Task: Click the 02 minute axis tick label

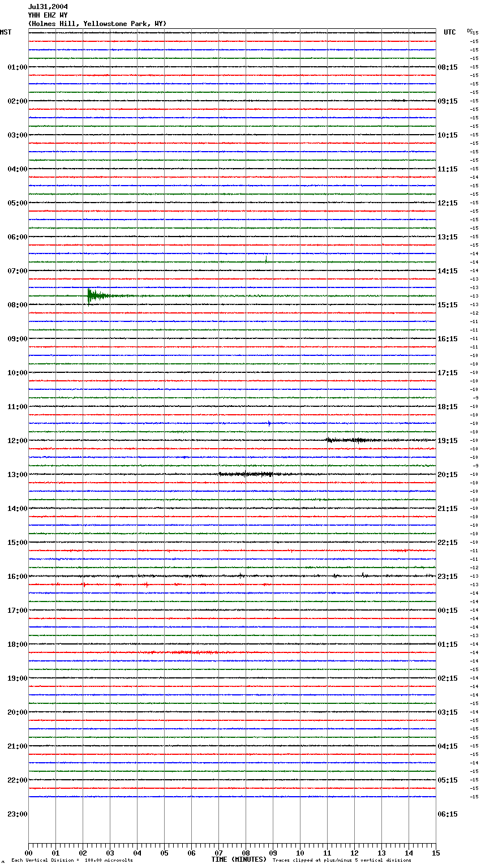Action: 83,853
